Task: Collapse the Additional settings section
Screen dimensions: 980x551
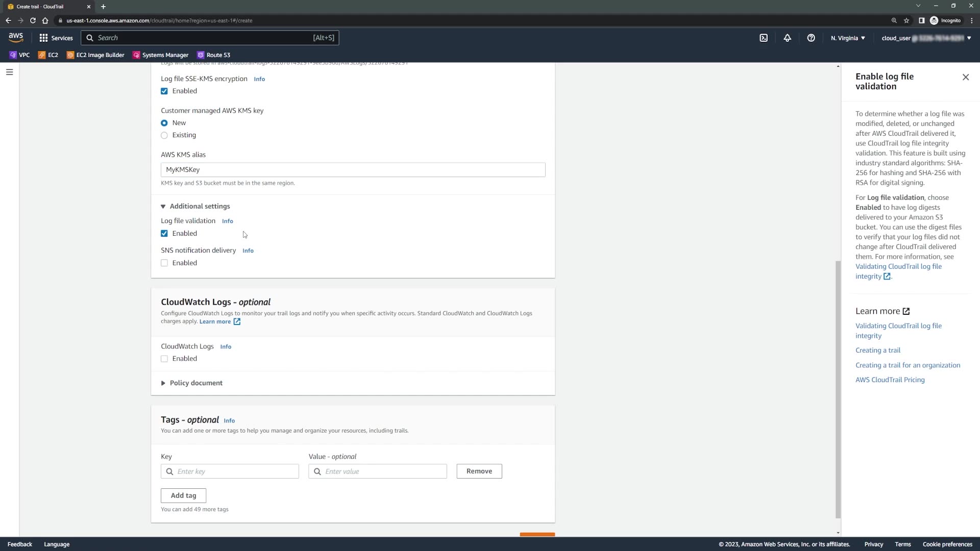Action: coord(195,206)
